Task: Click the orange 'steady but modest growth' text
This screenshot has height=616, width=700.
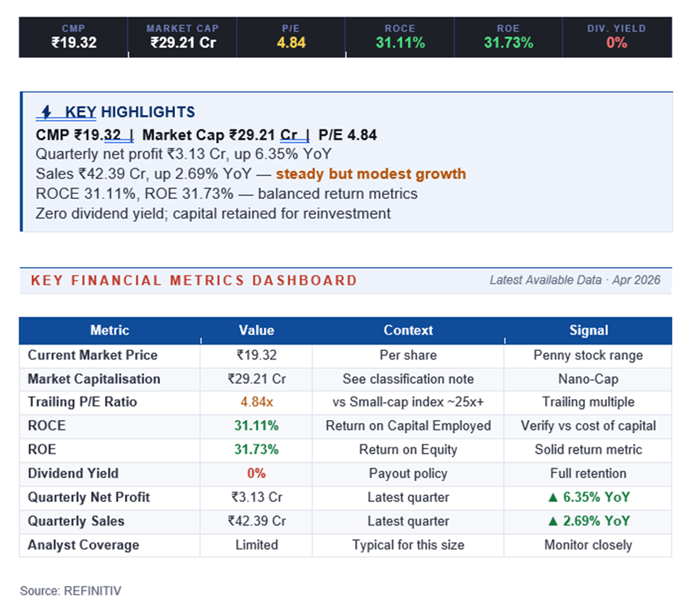Action: [370, 174]
